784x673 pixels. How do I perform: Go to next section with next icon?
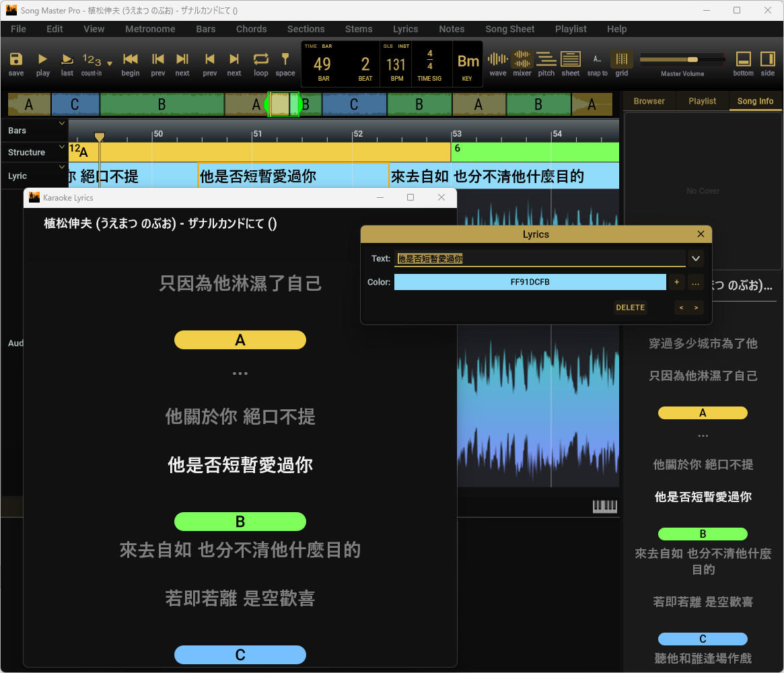[182, 59]
